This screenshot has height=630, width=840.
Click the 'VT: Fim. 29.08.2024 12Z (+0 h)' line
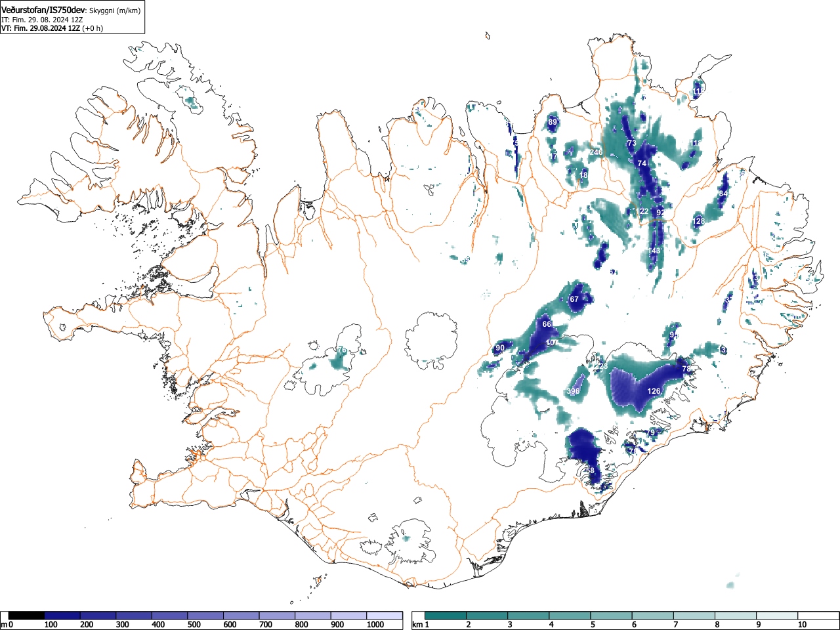point(52,28)
